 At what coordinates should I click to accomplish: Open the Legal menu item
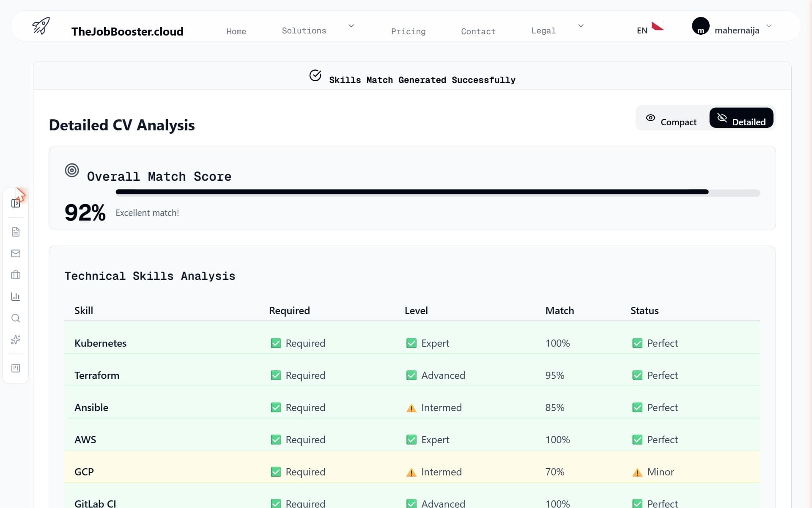[x=543, y=30]
